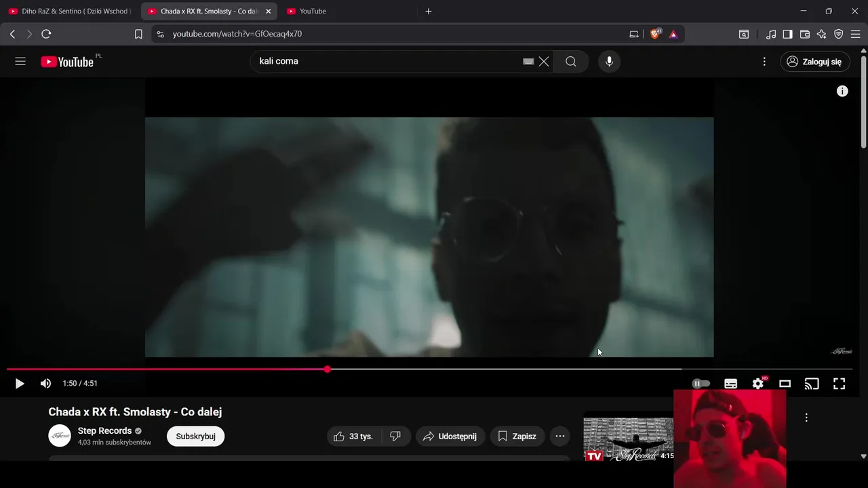The height and width of the screenshot is (488, 868).
Task: Open the browser main hamburger menu
Action: tap(855, 34)
